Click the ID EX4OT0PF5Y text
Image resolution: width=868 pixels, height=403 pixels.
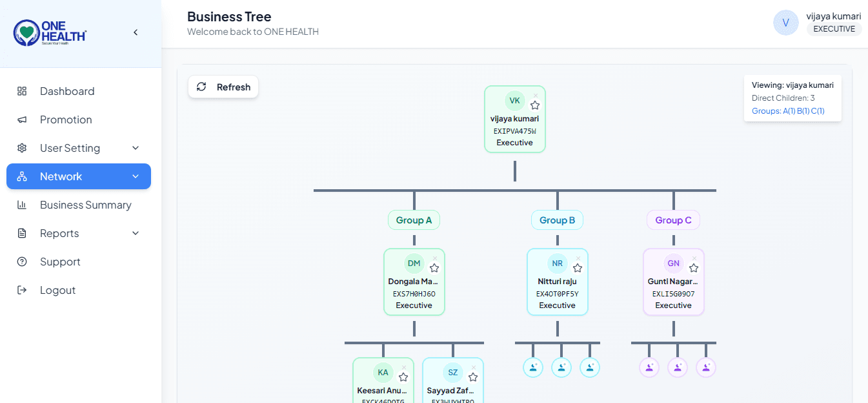558,294
